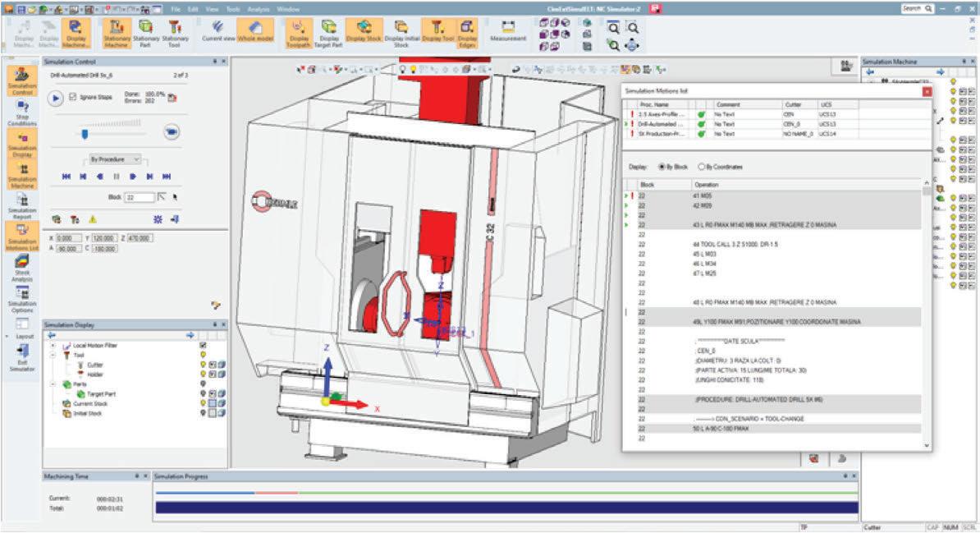Toggle Display Edges
This screenshot has height=533, width=980.
(467, 34)
